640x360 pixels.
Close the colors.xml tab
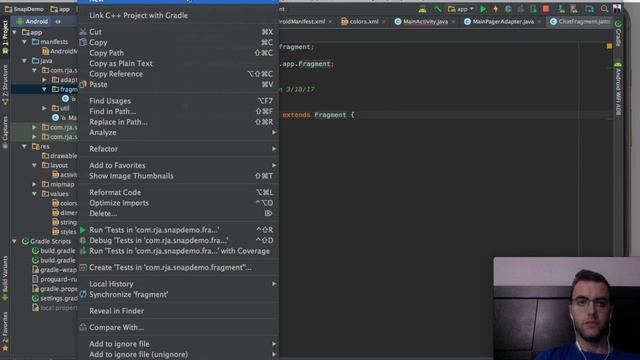384,22
